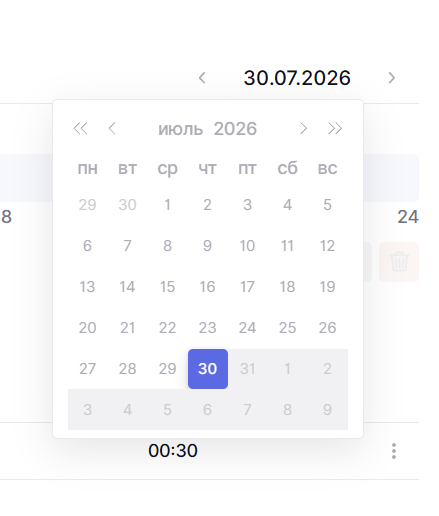Click the 00:30 time value
Viewport: 439px width, 516px height.
[x=173, y=451]
